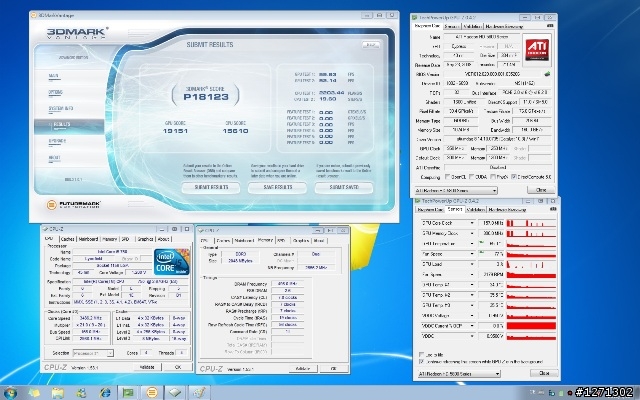Image resolution: width=640 pixels, height=400 pixels.
Task: Click the Core Speed value in CPU-Z
Action: pyautogui.click(x=91, y=318)
